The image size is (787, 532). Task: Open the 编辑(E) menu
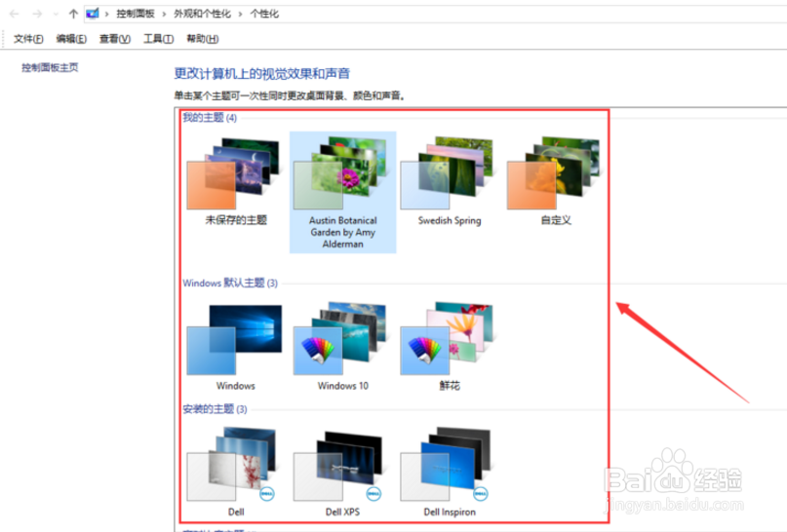pyautogui.click(x=71, y=39)
